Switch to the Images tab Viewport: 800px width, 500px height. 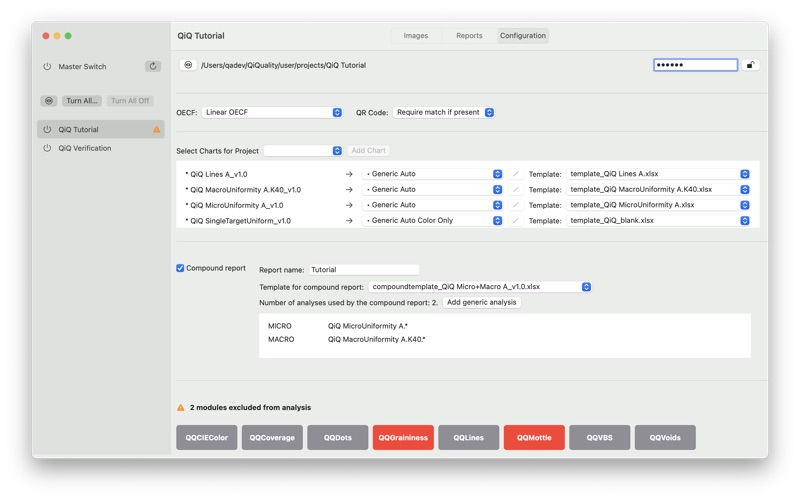pos(416,36)
